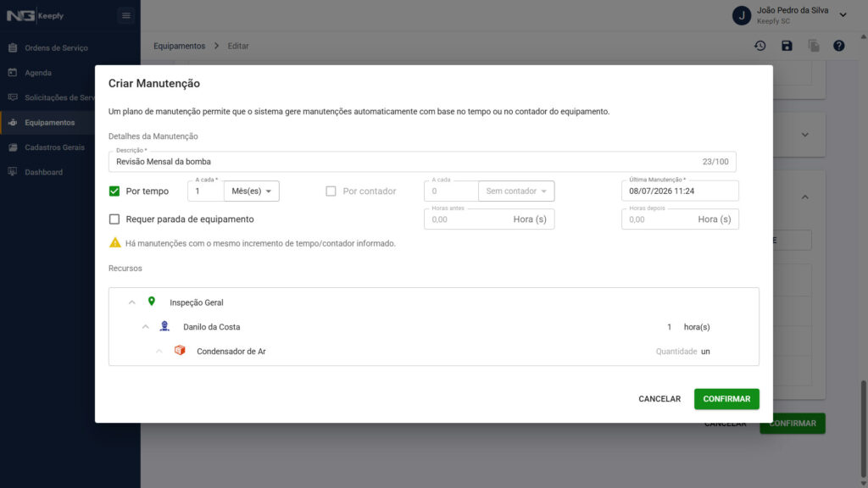Screen dimensions: 868x488
Task: Click CANCELAR in the dialog
Action: [659, 399]
